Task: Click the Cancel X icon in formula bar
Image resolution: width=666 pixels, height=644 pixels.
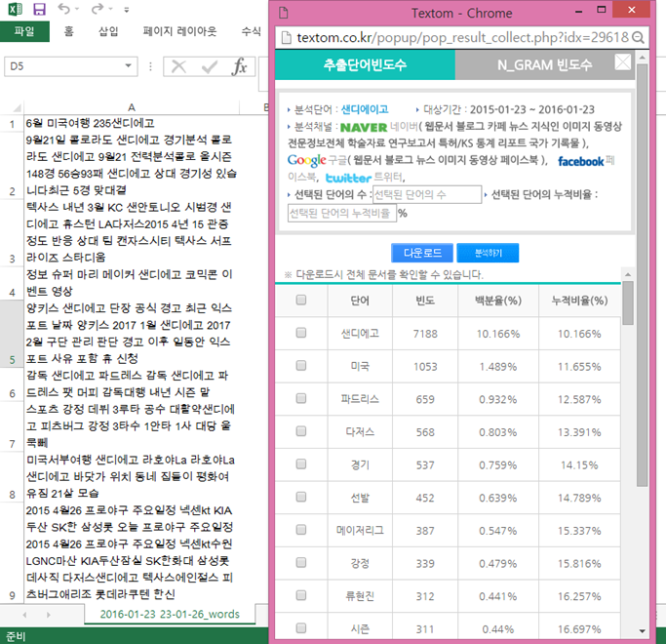Action: click(178, 66)
